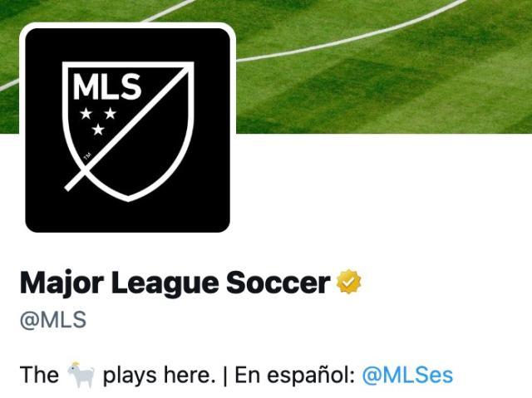Click the "plays here." bio text
Screen dimensions: 532x398
[x=159, y=376]
